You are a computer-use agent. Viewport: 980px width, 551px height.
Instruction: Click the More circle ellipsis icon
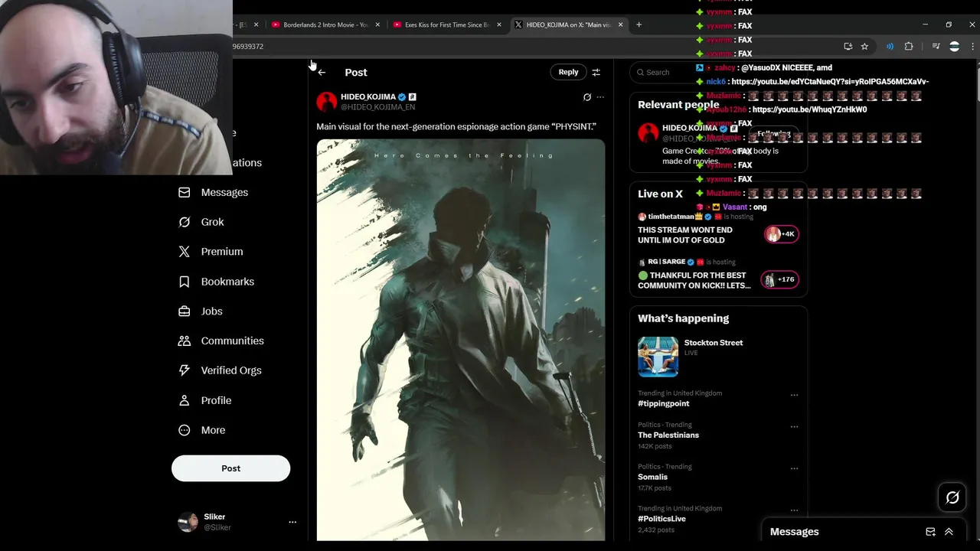184,430
